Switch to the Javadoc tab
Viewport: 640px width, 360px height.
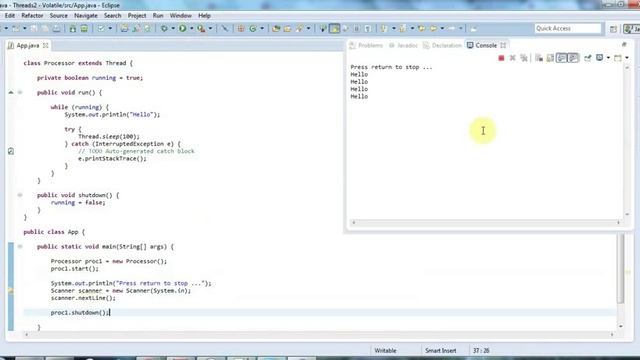coord(403,45)
